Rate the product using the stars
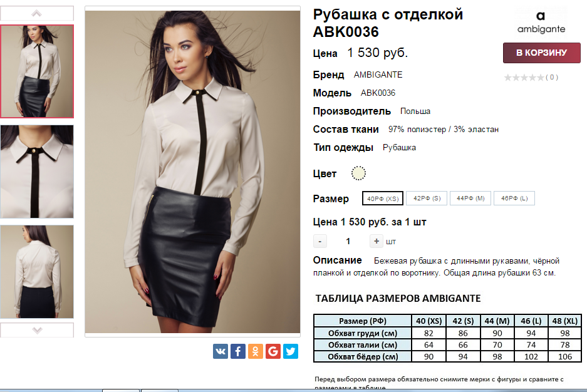The height and width of the screenshot is (392, 587). pos(524,78)
